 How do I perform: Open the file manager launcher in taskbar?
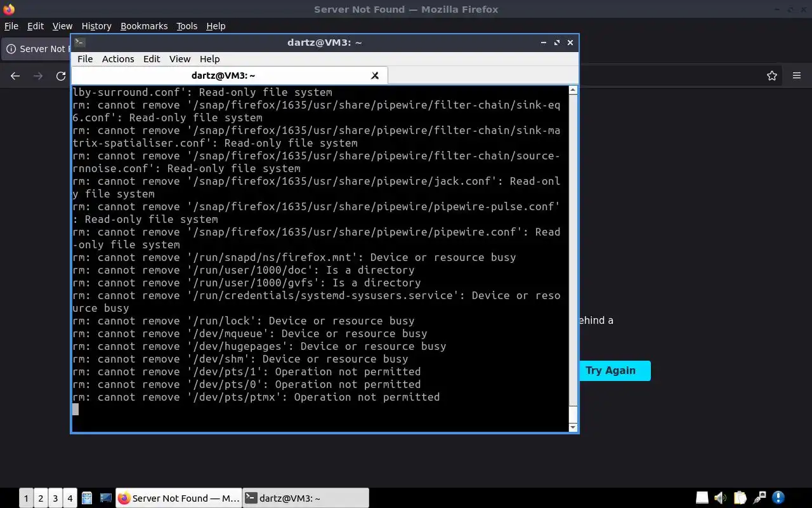(x=88, y=498)
